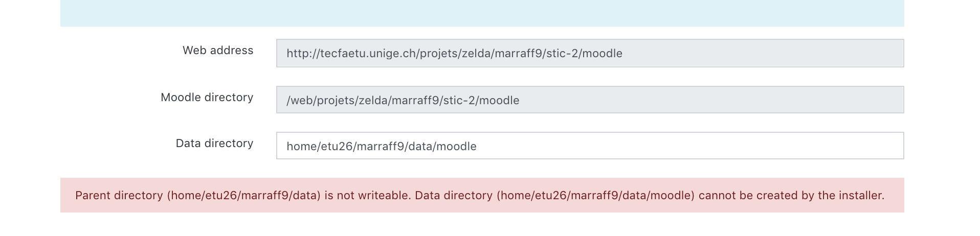The height and width of the screenshot is (236, 980).
Task: Focus the Data directory input field
Action: tap(590, 146)
